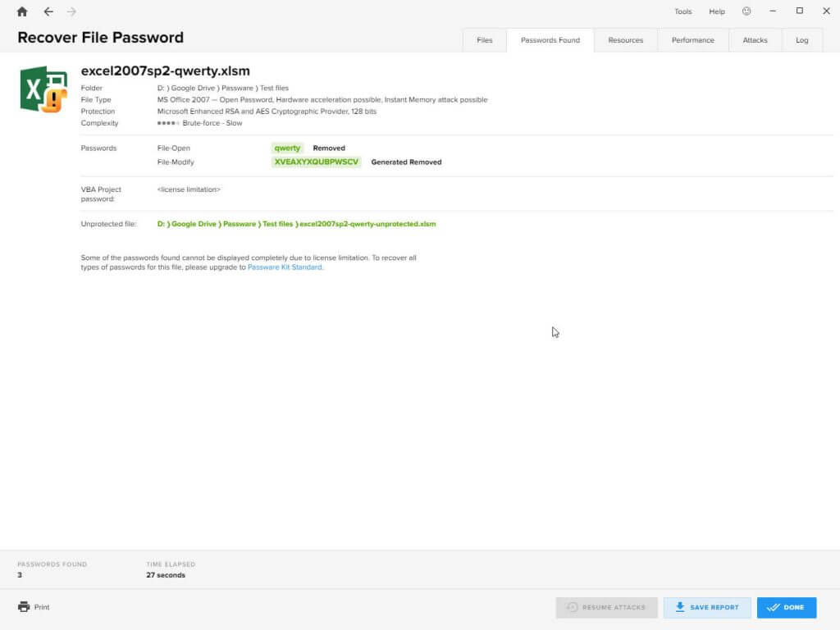This screenshot has width=840, height=630.
Task: Click the forward arrow icon
Action: pyautogui.click(x=71, y=11)
